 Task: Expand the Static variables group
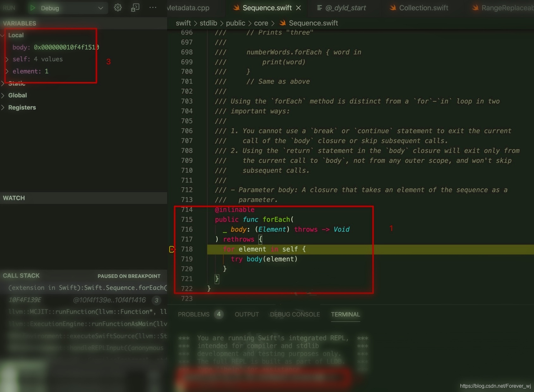click(x=3, y=83)
